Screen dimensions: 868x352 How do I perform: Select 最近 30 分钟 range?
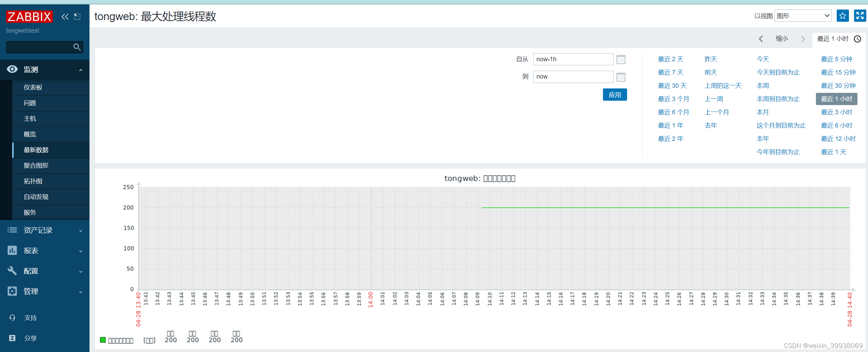click(838, 86)
